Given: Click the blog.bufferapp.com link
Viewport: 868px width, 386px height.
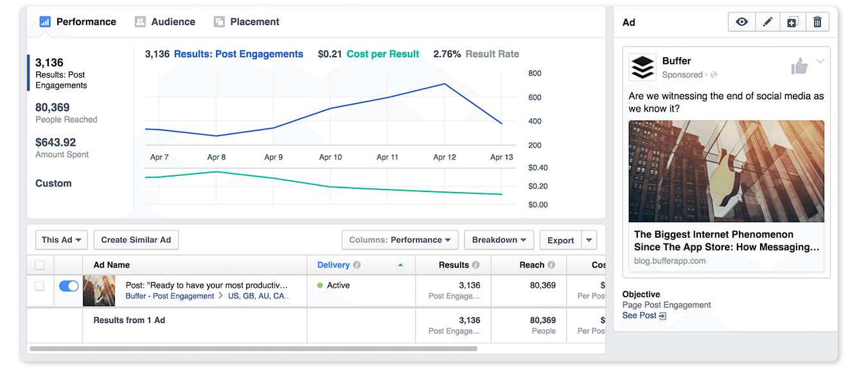Looking at the screenshot, I should [670, 261].
